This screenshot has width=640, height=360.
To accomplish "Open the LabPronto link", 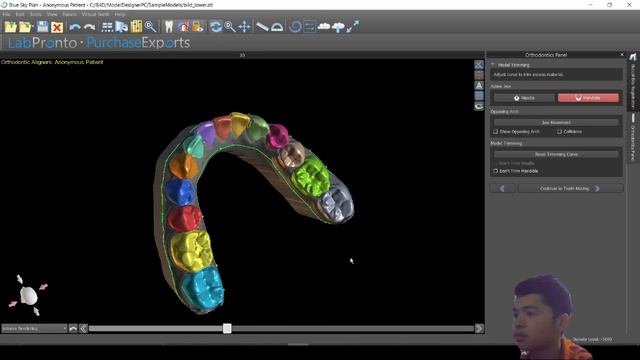I will (x=42, y=43).
